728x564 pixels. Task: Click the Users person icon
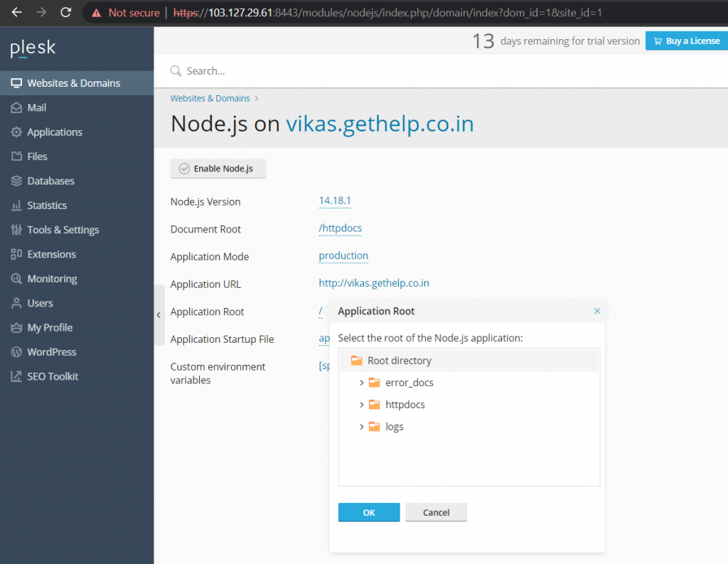click(x=16, y=303)
